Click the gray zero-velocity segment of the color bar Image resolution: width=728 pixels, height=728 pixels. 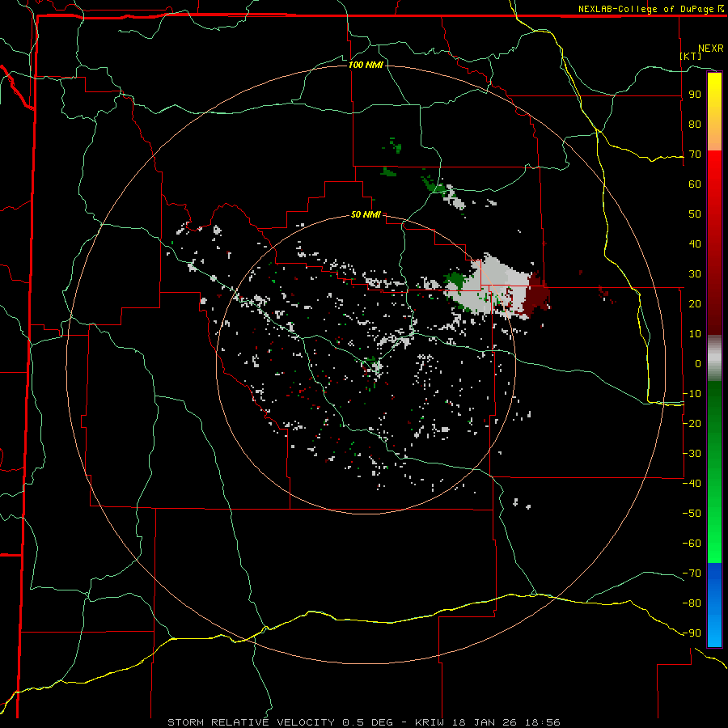click(x=714, y=358)
